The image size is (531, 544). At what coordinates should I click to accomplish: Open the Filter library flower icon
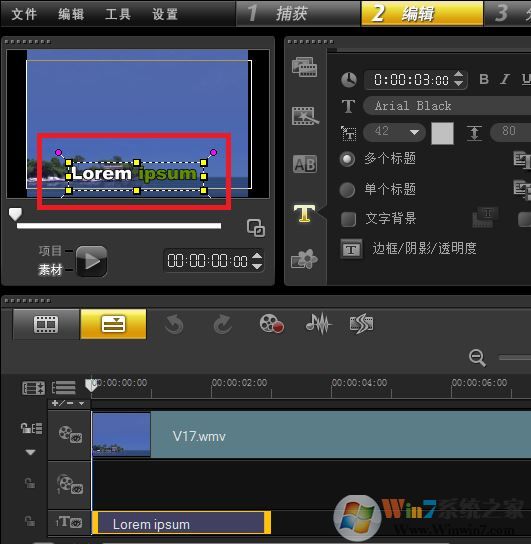(304, 259)
